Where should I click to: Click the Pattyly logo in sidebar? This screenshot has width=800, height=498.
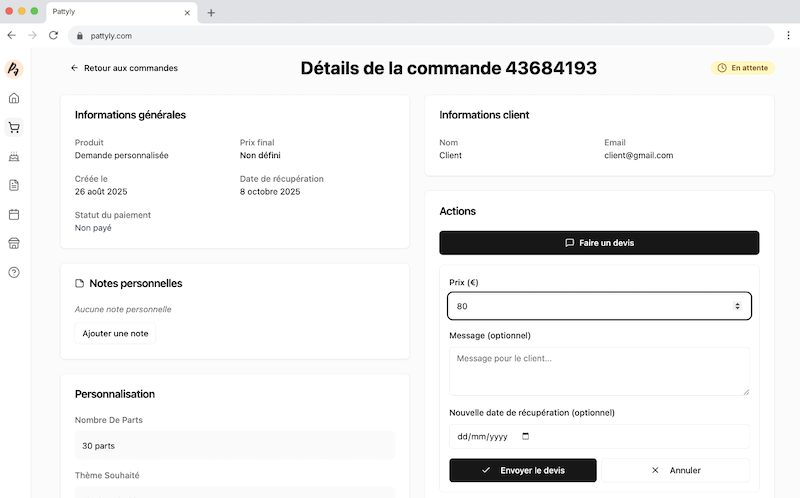(14, 69)
